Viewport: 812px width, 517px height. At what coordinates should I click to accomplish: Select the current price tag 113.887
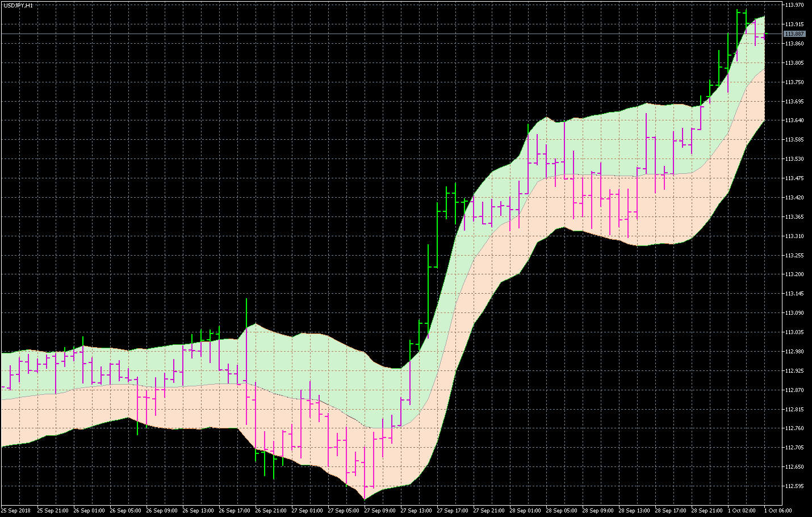click(x=794, y=34)
